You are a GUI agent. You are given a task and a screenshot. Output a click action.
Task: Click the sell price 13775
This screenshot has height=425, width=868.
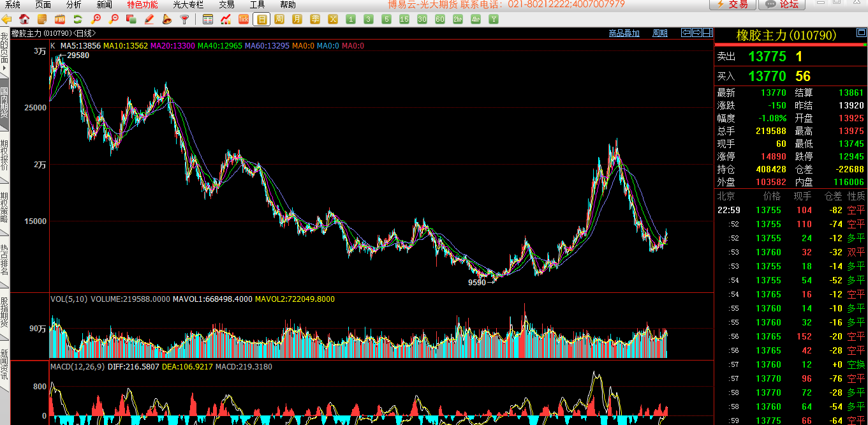click(767, 56)
